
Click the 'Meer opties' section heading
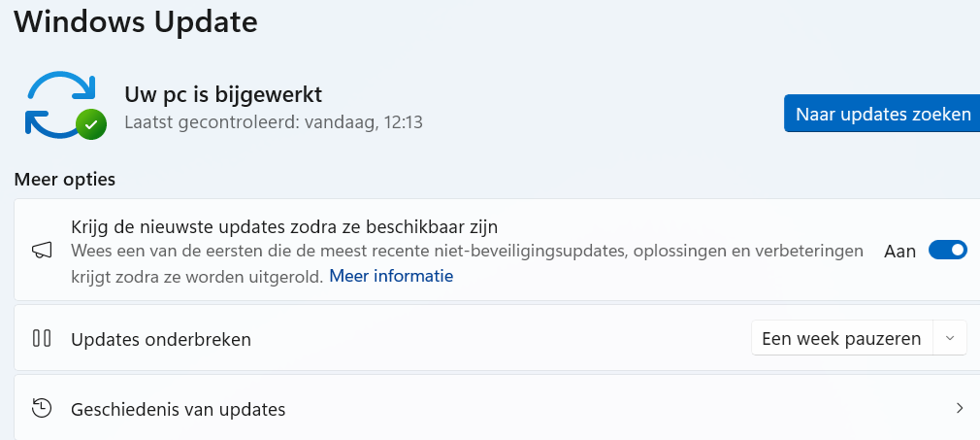pyautogui.click(x=64, y=180)
